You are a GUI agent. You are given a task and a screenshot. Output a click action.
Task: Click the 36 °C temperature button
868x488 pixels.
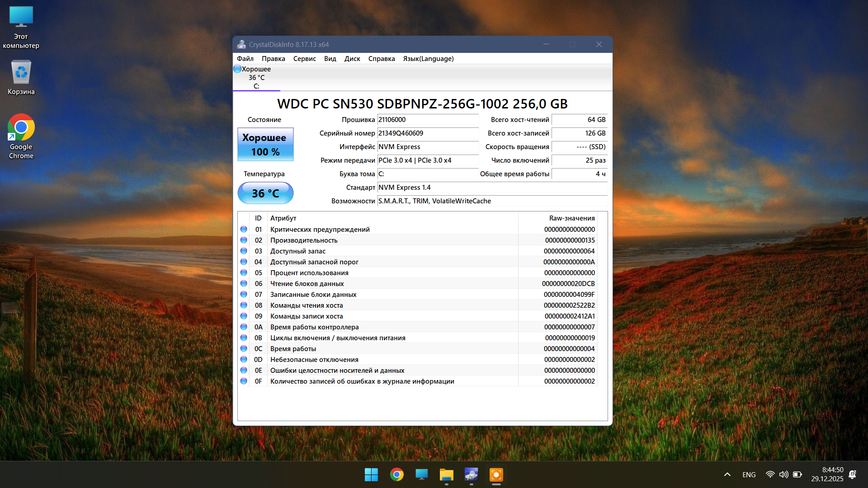coord(265,193)
